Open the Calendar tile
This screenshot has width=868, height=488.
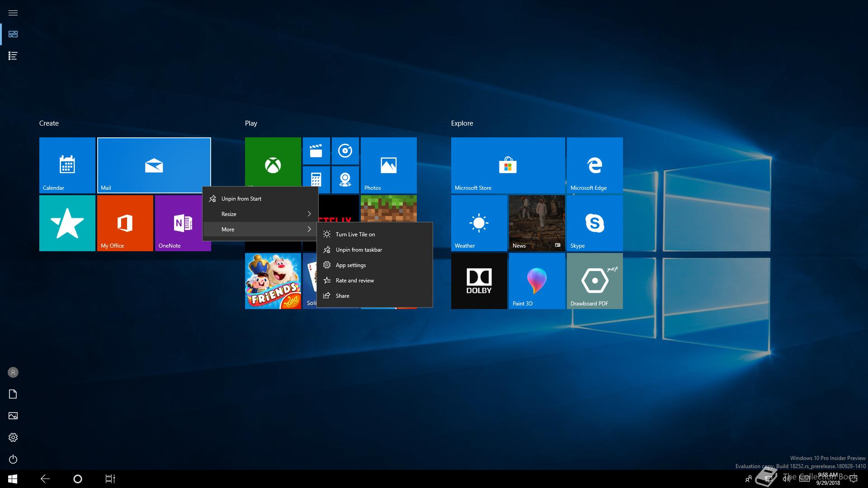click(x=67, y=165)
